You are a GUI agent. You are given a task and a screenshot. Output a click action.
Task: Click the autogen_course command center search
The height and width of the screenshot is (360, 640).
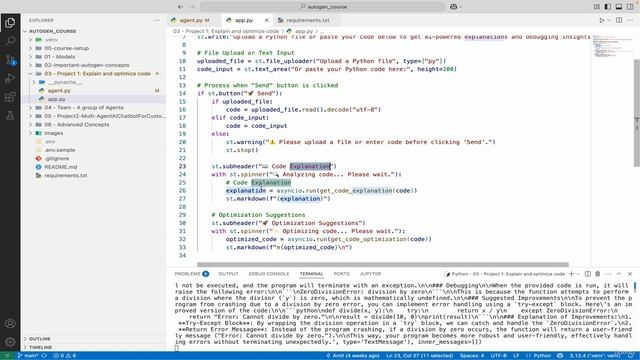click(322, 7)
